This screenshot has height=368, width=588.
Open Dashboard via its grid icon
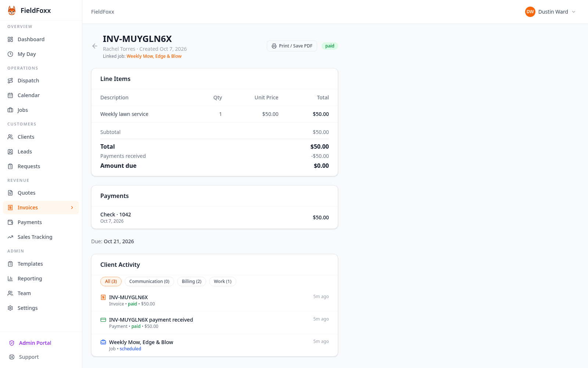[10, 39]
